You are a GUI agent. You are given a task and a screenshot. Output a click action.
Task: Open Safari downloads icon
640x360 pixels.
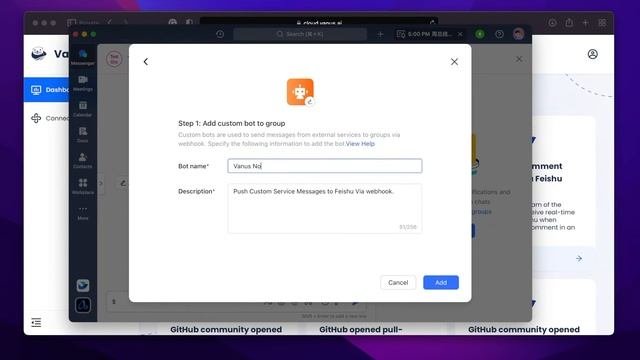pyautogui.click(x=552, y=23)
